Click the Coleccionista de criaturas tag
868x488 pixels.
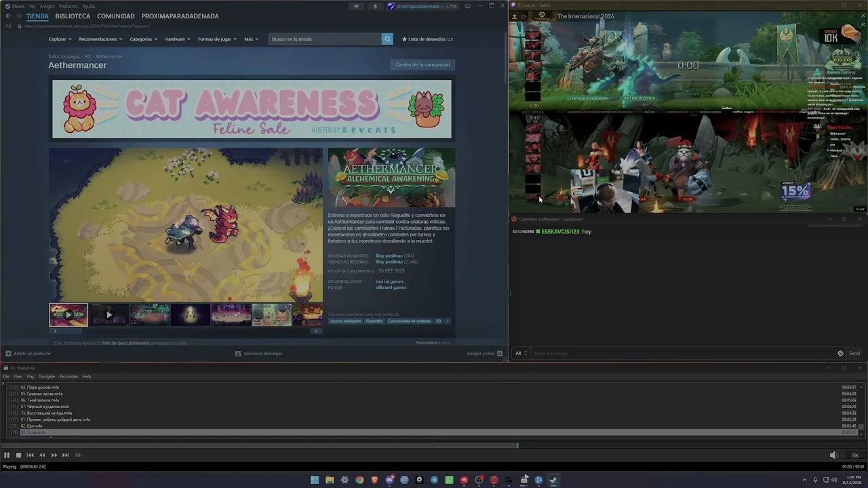pos(410,321)
